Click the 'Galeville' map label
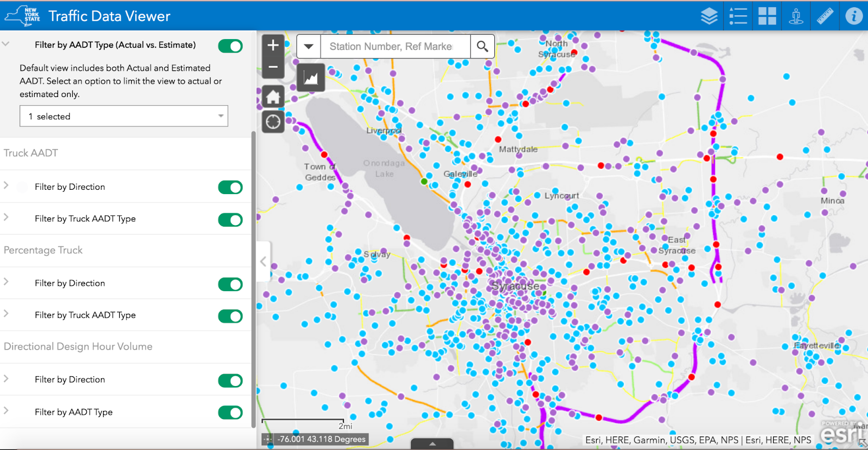The image size is (868, 450). click(461, 174)
